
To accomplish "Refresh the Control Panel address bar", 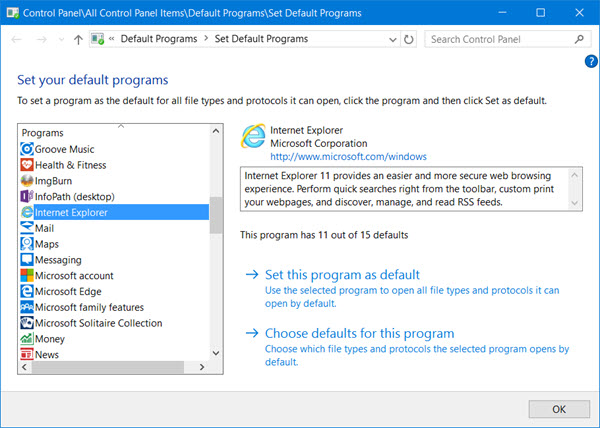I will tap(409, 39).
